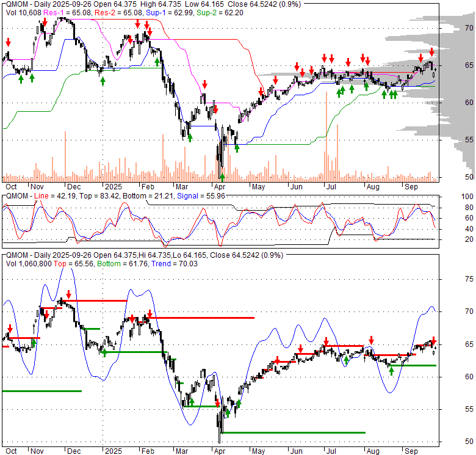Click the '70' axis value of the lower trend chart
This screenshot has height=455, width=476.
click(x=469, y=311)
